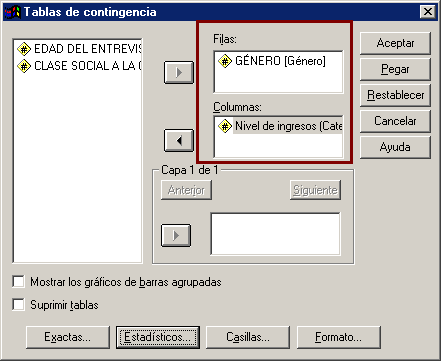Click the GÉNERO variable icon in Filas
Image resolution: width=441 pixels, height=361 pixels.
pos(225,61)
